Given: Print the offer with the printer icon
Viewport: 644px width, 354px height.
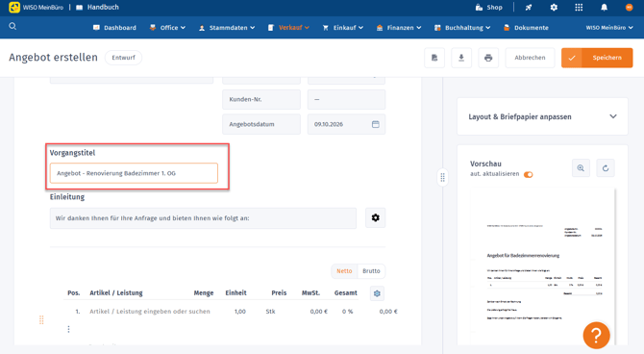Looking at the screenshot, I should (488, 58).
